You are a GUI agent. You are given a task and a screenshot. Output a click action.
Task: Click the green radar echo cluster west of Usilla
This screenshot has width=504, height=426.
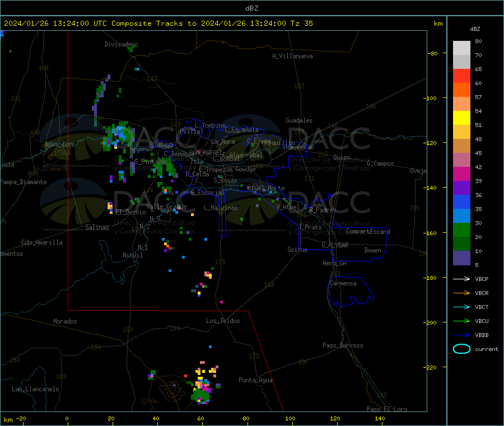118,136
